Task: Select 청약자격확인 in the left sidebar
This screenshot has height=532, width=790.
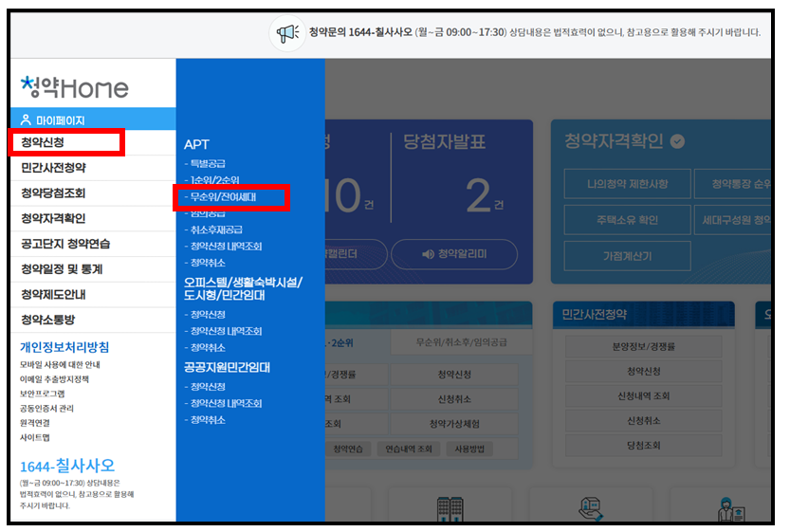Action: click(93, 218)
